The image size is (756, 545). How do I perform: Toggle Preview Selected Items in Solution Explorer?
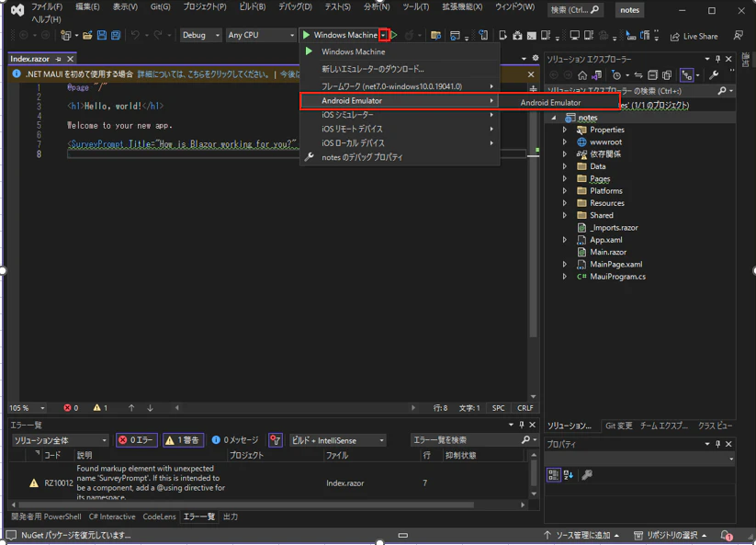[686, 75]
